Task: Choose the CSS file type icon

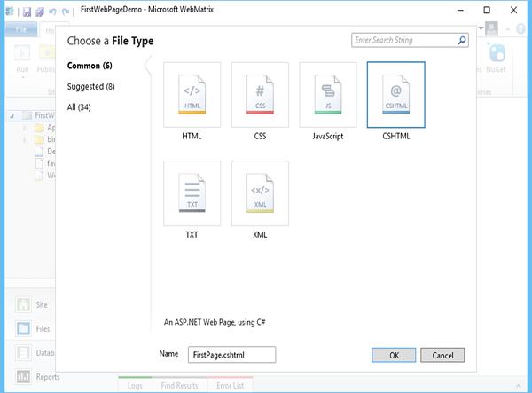Action: (260, 95)
